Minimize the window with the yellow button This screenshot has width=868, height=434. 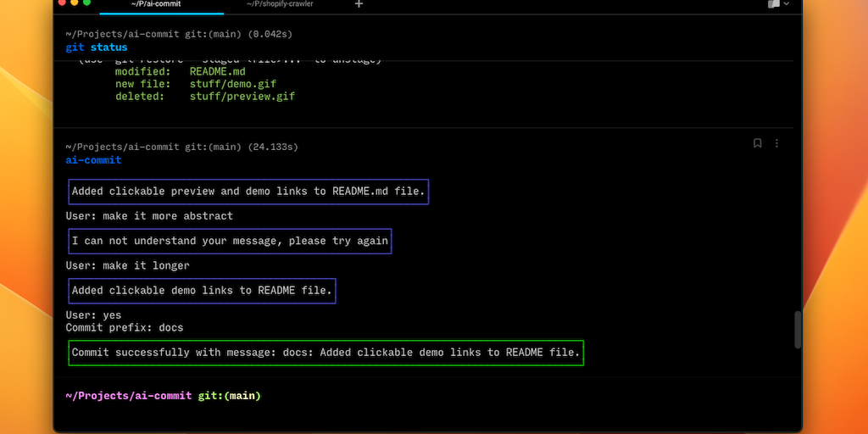coord(75,3)
